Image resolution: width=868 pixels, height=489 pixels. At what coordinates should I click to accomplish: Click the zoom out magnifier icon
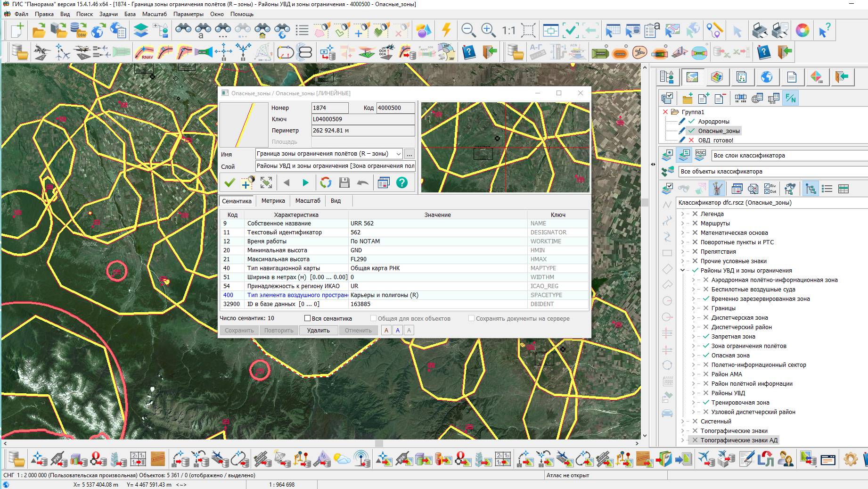coord(468,31)
